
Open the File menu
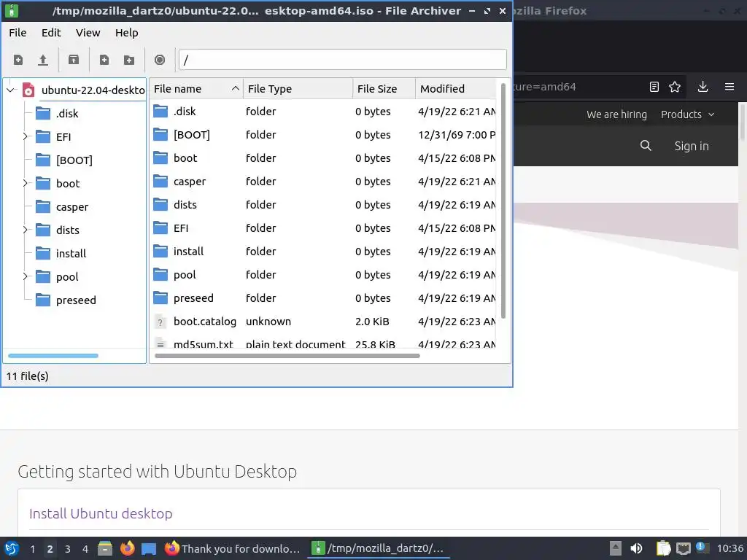[18, 33]
